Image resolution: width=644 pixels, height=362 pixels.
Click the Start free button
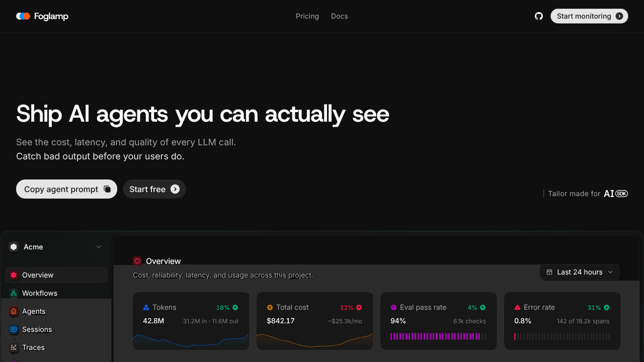click(154, 189)
